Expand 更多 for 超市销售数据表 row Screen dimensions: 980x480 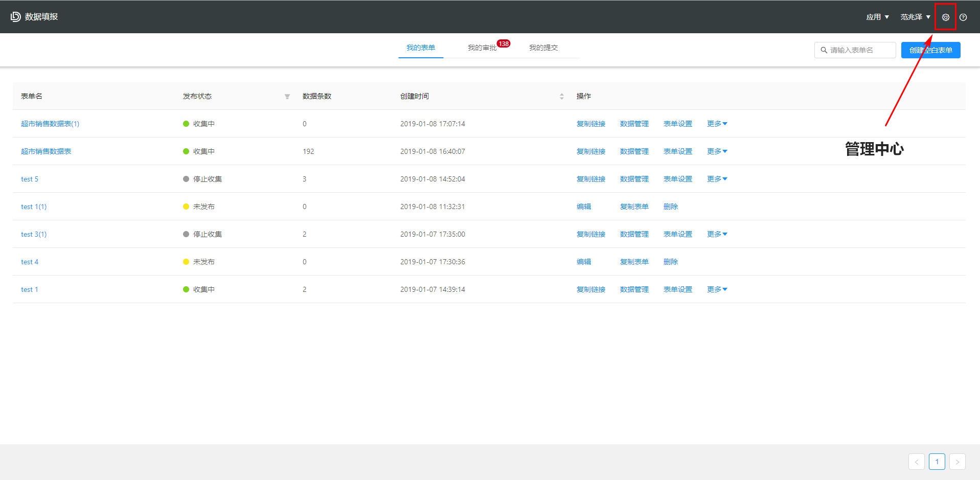[717, 151]
